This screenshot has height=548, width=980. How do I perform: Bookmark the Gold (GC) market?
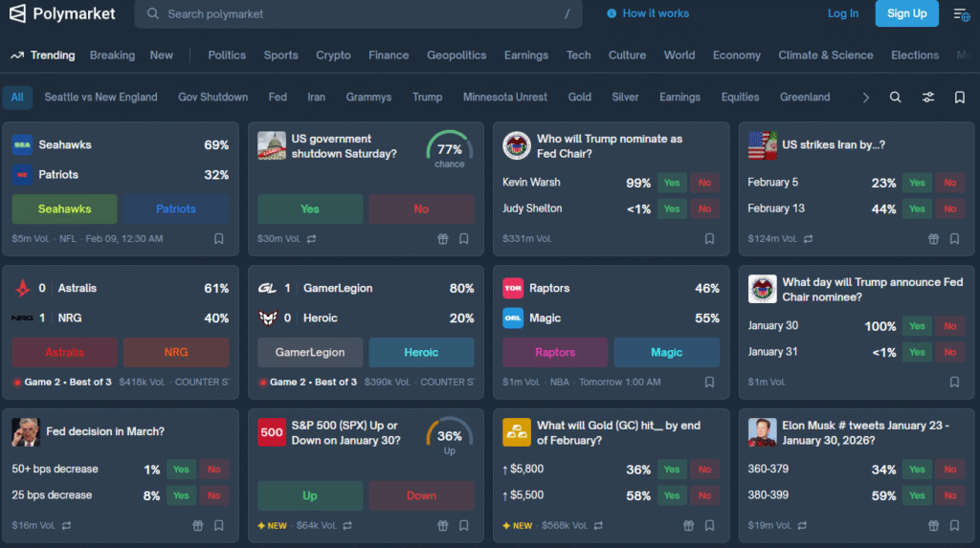[x=709, y=525]
